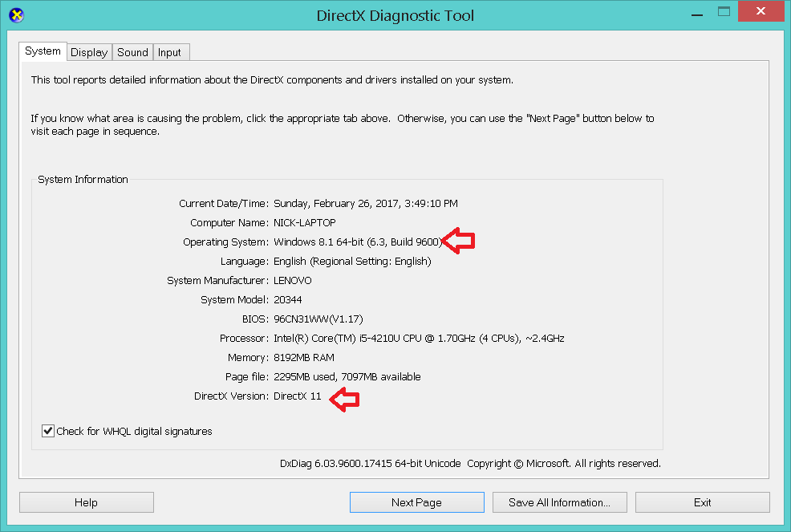Click the Language field label
791x532 pixels.
pos(244,262)
